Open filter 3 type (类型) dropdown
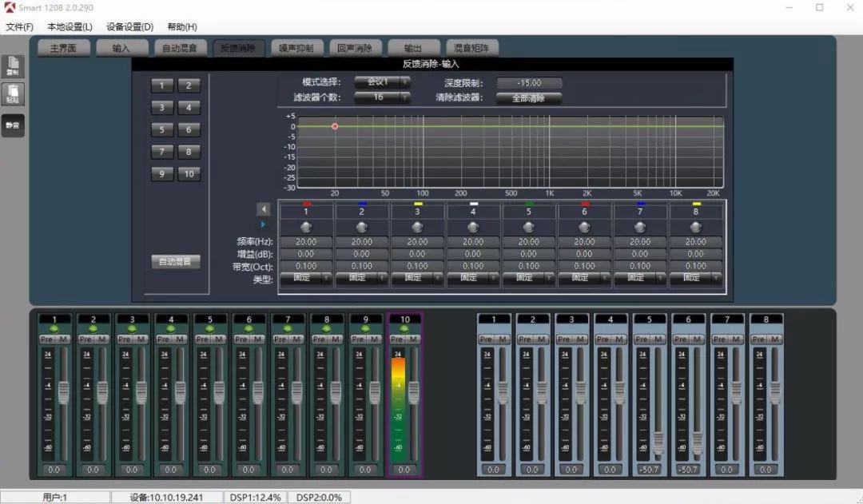Image resolution: width=863 pixels, height=504 pixels. click(x=417, y=279)
